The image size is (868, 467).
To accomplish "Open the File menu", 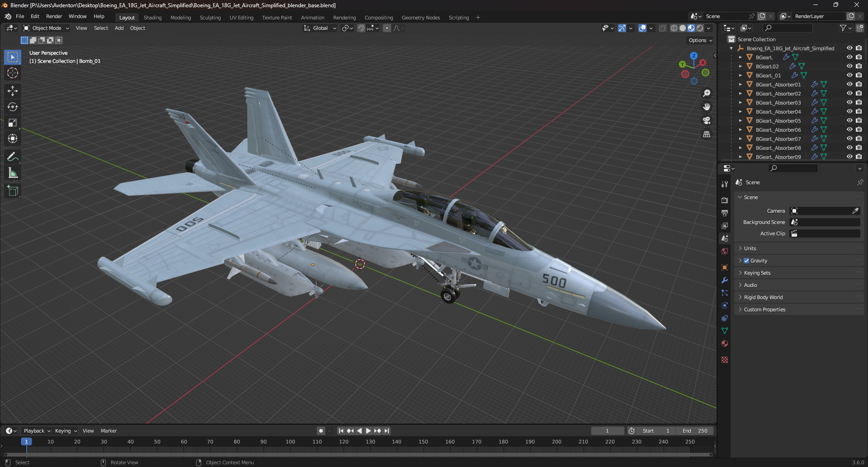I will click(x=20, y=16).
